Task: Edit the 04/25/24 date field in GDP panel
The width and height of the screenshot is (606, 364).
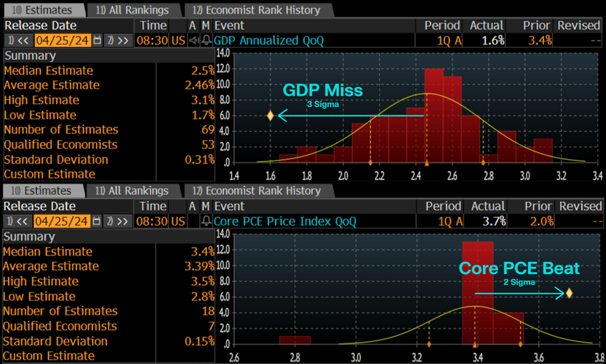Action: [x=63, y=40]
